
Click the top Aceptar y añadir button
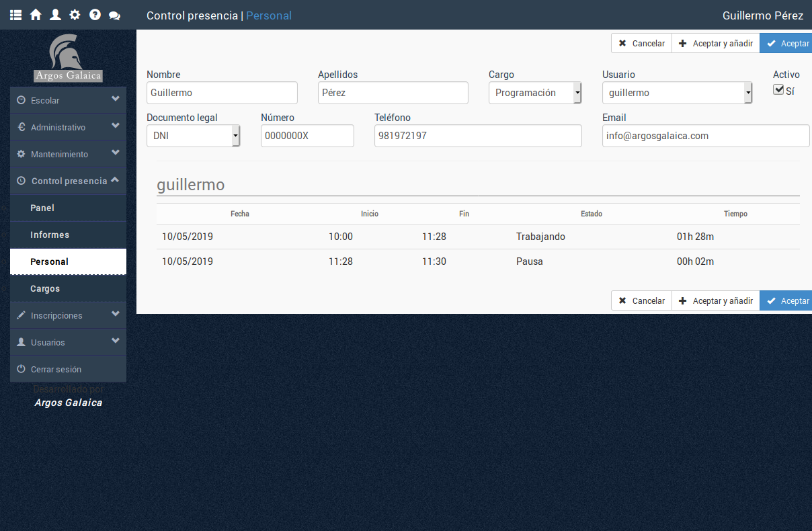(x=715, y=43)
